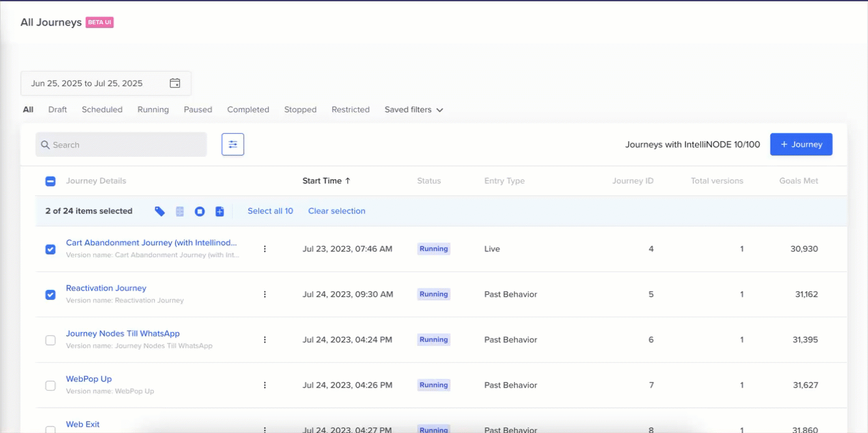Check the Journey Nodes Till WhatsApp checkbox

tap(50, 340)
